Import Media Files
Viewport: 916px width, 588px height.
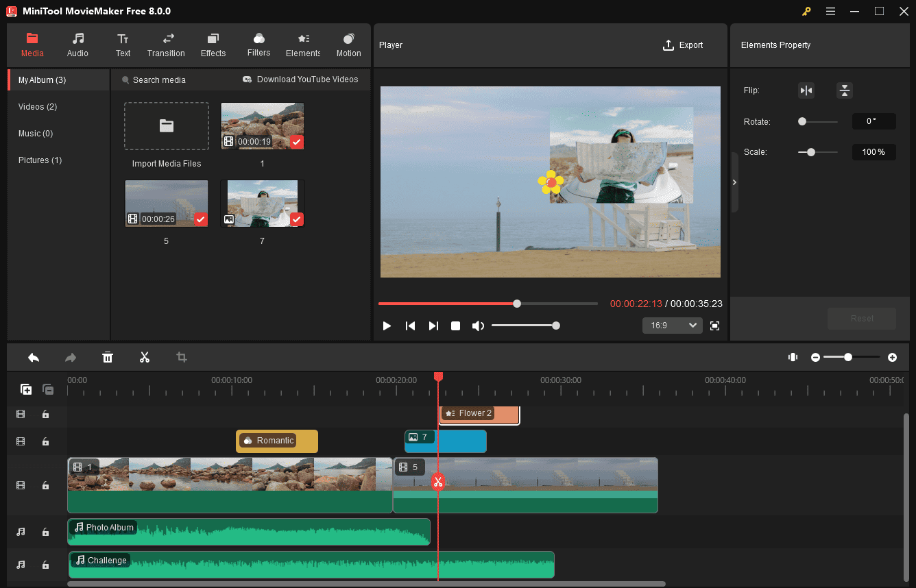[166, 126]
